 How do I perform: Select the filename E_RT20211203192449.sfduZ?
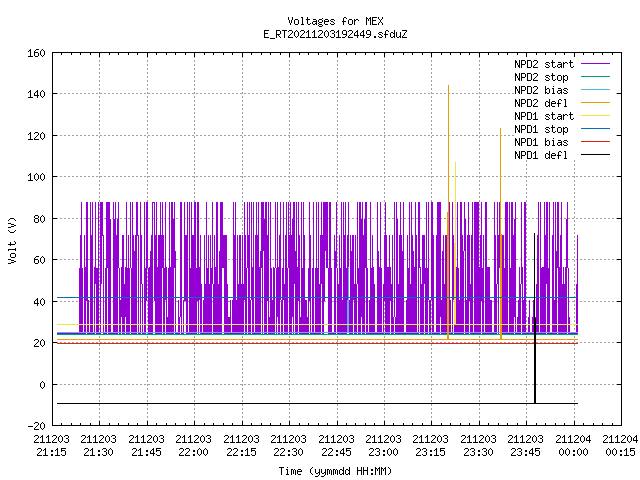point(335,34)
